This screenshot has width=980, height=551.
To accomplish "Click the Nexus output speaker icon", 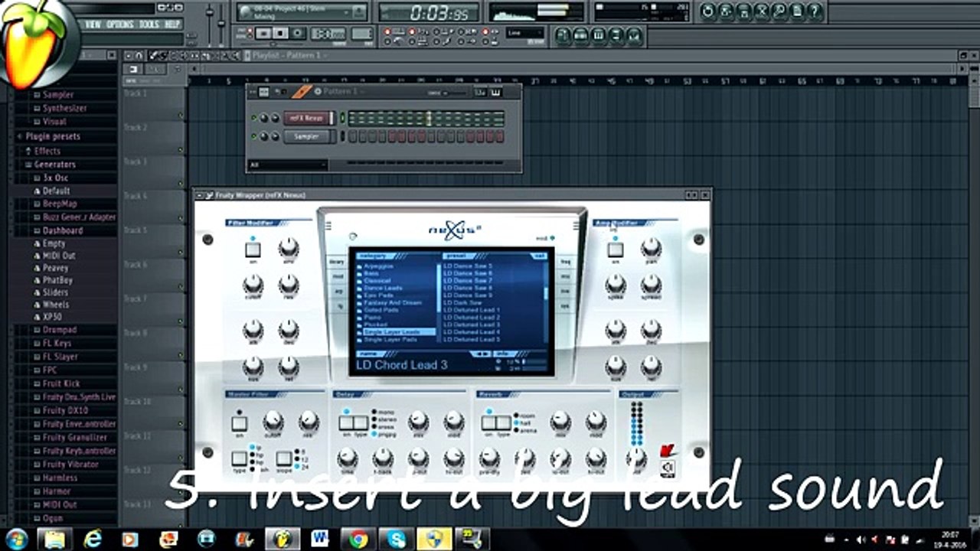I will 668,468.
